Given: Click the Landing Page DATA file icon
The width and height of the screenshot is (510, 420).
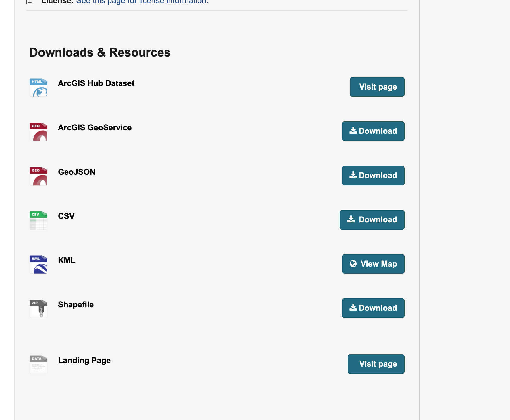Looking at the screenshot, I should pos(38,364).
